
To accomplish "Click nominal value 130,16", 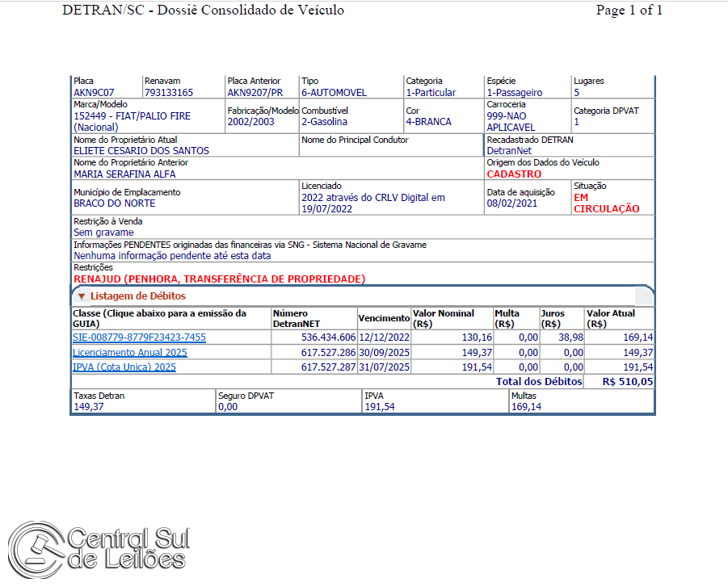I will [477, 338].
